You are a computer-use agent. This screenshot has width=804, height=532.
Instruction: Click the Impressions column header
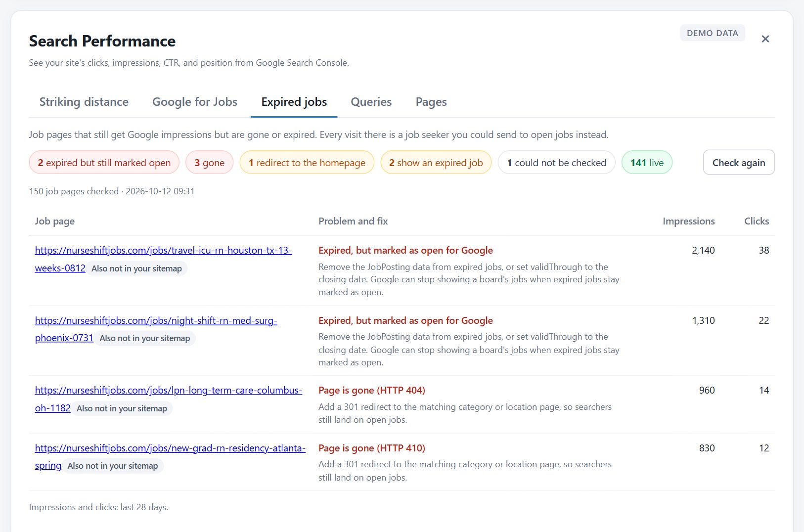[688, 222]
